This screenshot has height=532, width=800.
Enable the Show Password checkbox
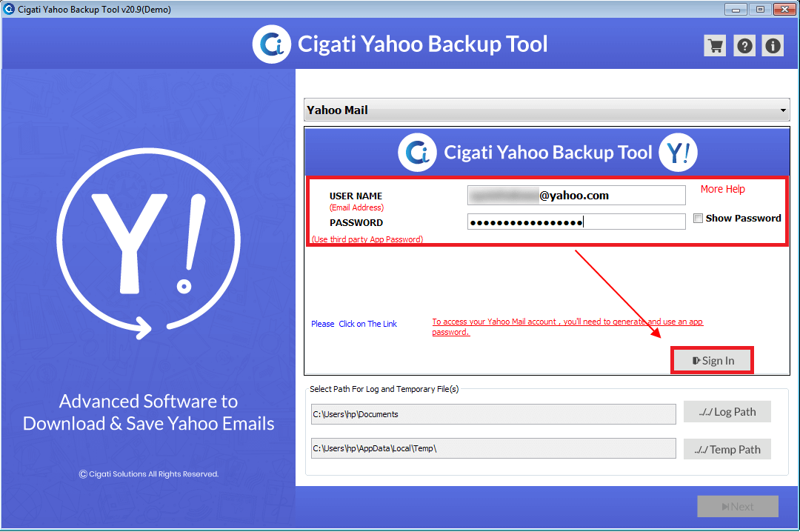(698, 218)
